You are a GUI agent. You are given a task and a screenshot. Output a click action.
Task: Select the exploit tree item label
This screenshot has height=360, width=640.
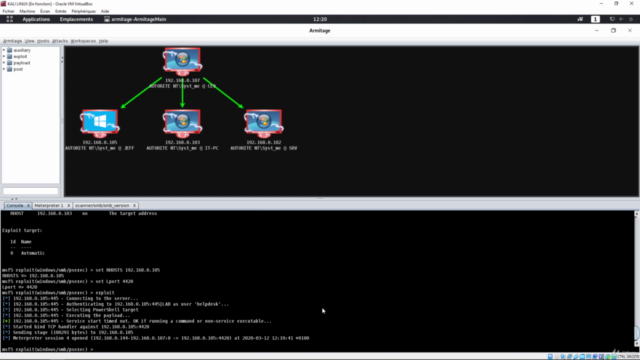coord(20,56)
